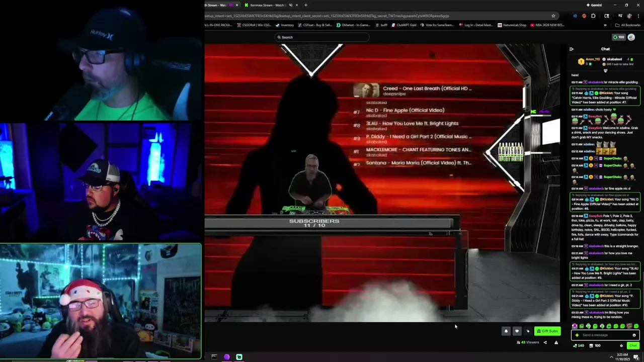Click the purple taskbar app icon
The height and width of the screenshot is (362, 644).
click(x=227, y=357)
